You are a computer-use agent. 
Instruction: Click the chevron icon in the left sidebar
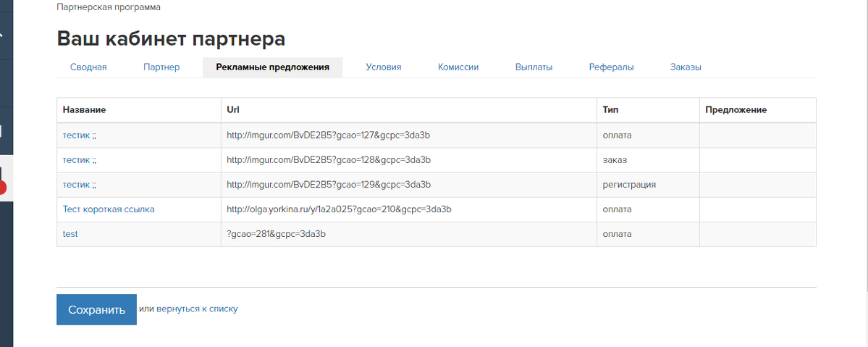click(x=3, y=34)
